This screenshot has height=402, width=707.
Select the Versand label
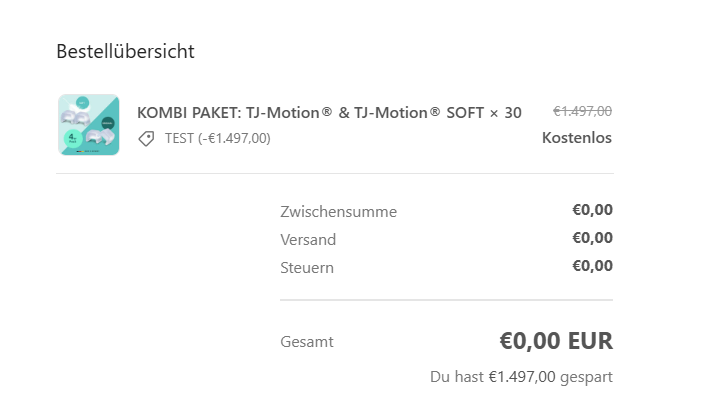(x=308, y=240)
